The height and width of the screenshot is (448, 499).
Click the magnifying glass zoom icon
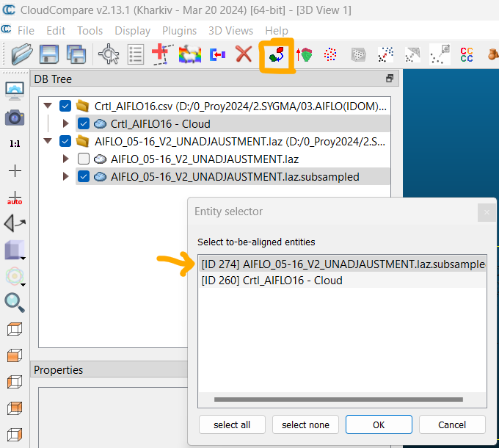pyautogui.click(x=14, y=302)
